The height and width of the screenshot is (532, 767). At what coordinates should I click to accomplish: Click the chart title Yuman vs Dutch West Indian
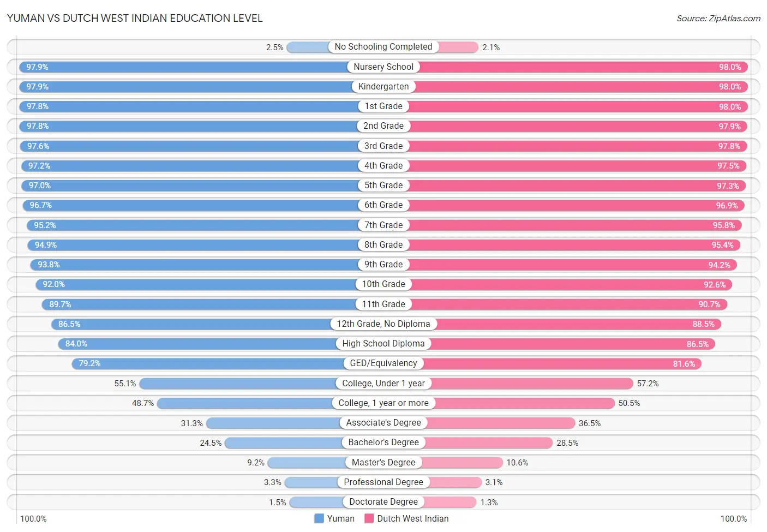(x=135, y=18)
